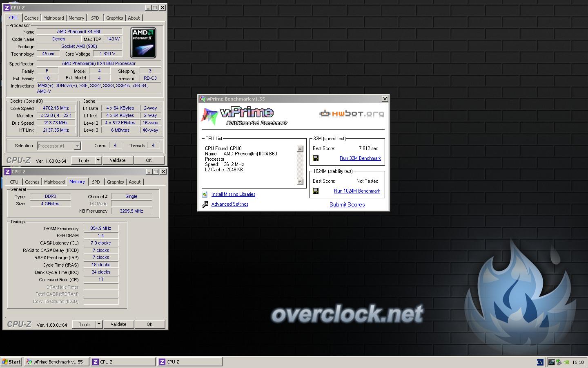Viewport: 588px width, 368px height.
Task: Click the HWBOT.org logo
Action: pyautogui.click(x=352, y=113)
